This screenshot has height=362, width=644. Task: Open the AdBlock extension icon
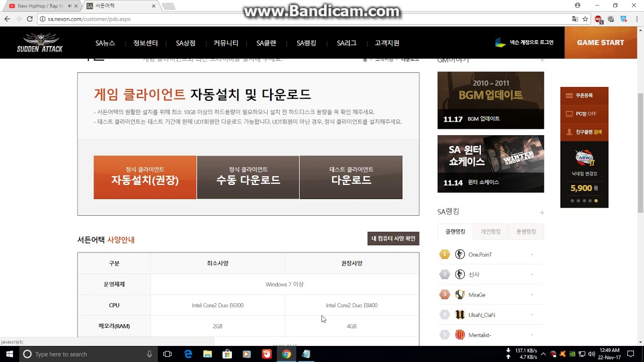point(599,20)
